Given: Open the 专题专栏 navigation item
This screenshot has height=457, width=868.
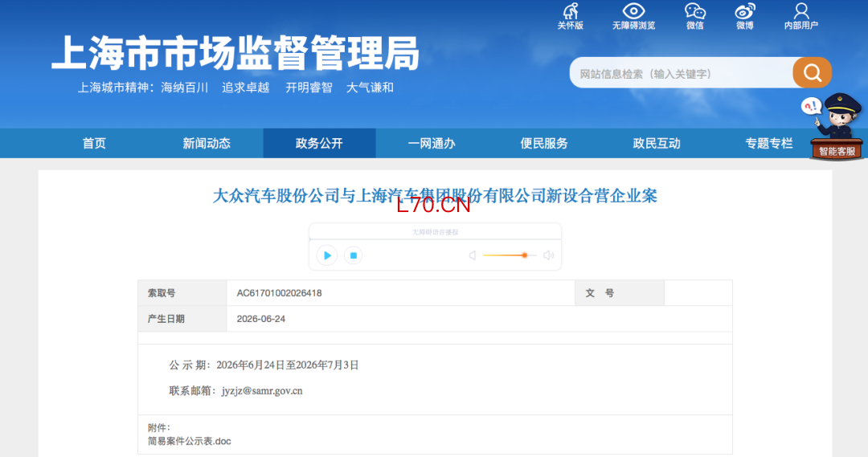Looking at the screenshot, I should [x=769, y=143].
